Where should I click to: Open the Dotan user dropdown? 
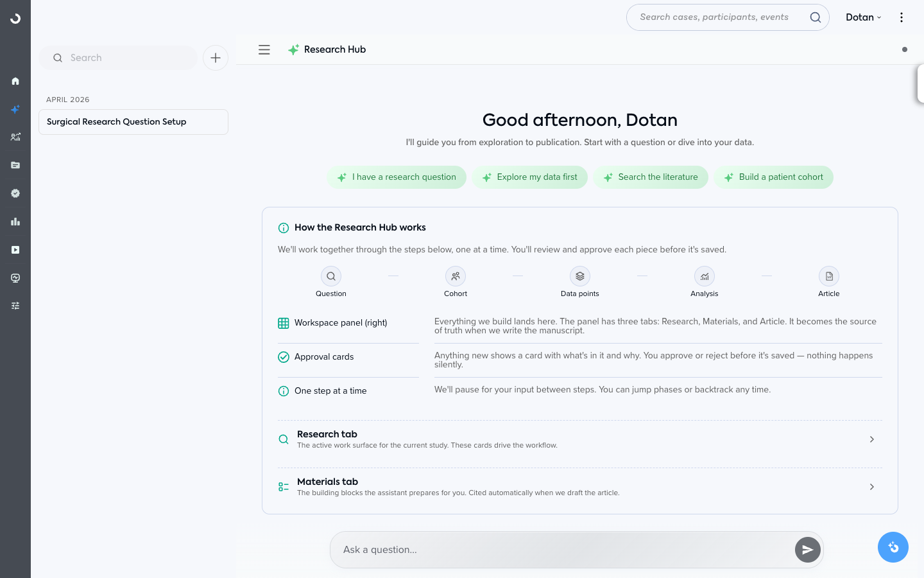[x=863, y=17]
